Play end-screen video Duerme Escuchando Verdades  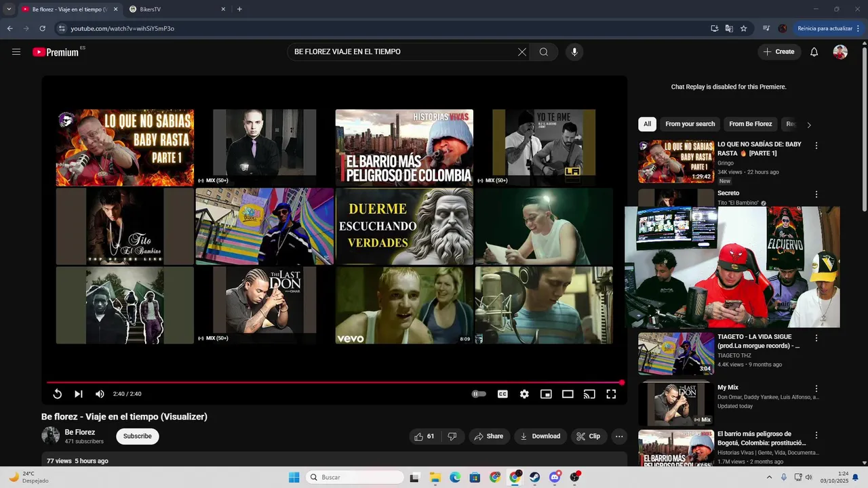click(x=404, y=226)
